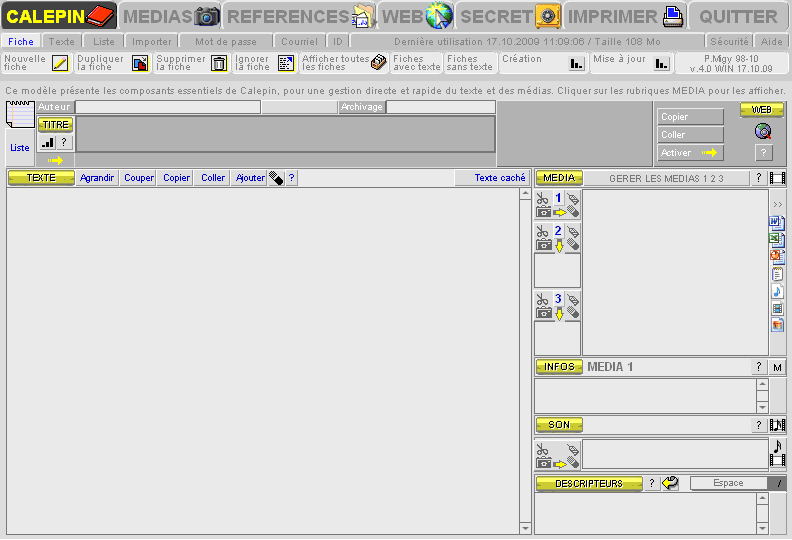Click down arrow of main text scrollbar
This screenshot has width=792, height=540.
(x=525, y=528)
